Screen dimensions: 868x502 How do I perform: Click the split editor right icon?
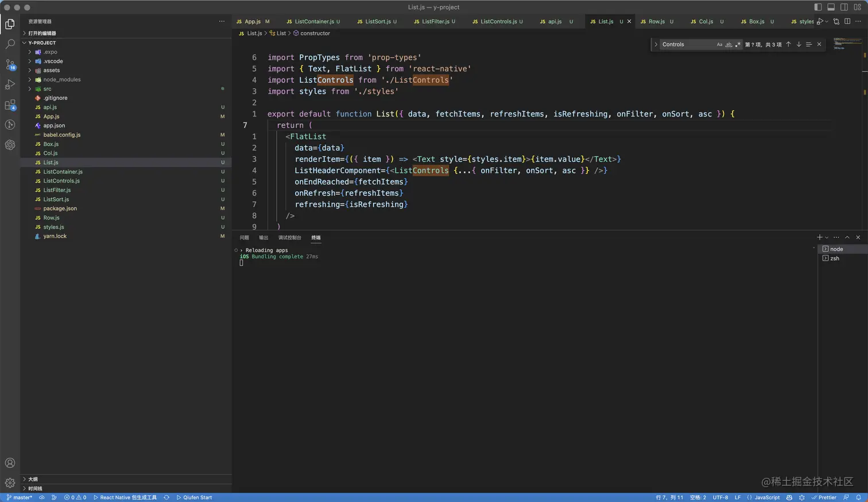pos(847,21)
